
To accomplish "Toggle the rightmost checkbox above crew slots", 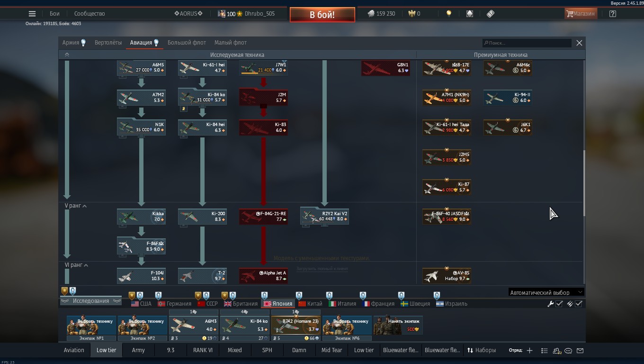I will tap(579, 304).
